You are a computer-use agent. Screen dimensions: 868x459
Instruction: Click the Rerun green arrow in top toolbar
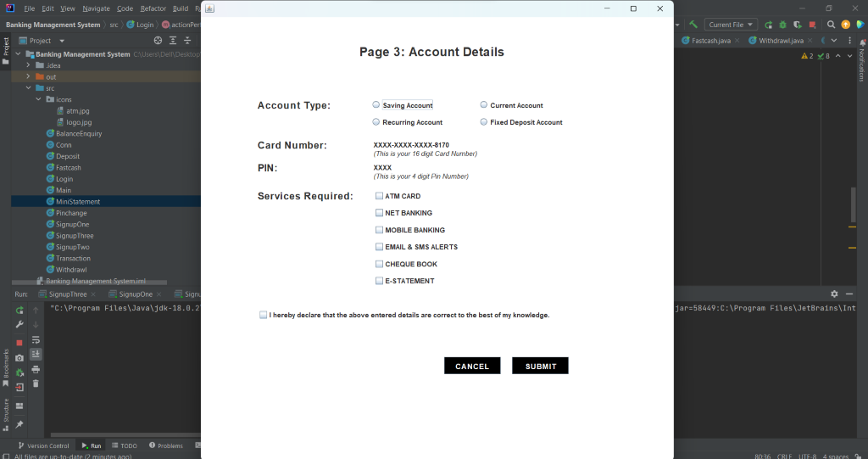[x=768, y=25]
